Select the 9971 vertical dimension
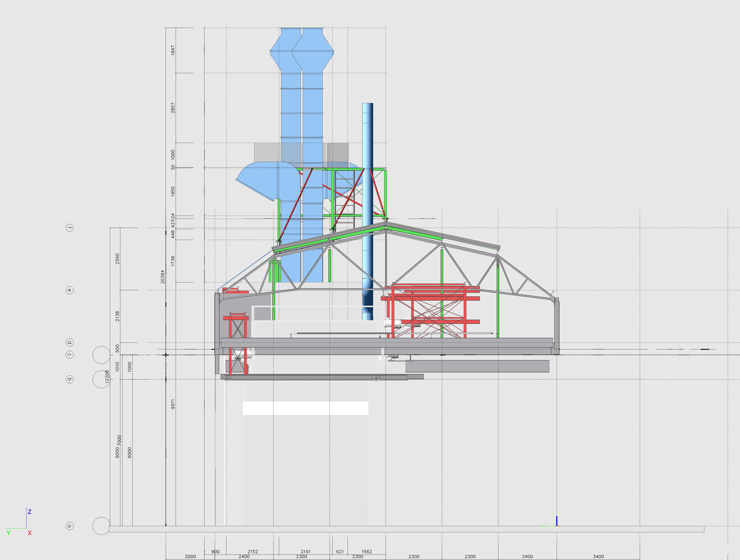The height and width of the screenshot is (560, 740). pos(173,404)
